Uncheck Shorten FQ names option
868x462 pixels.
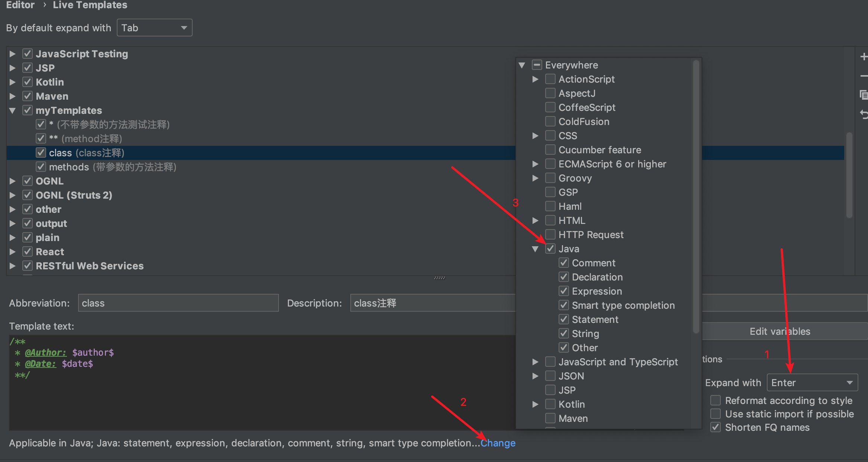715,427
